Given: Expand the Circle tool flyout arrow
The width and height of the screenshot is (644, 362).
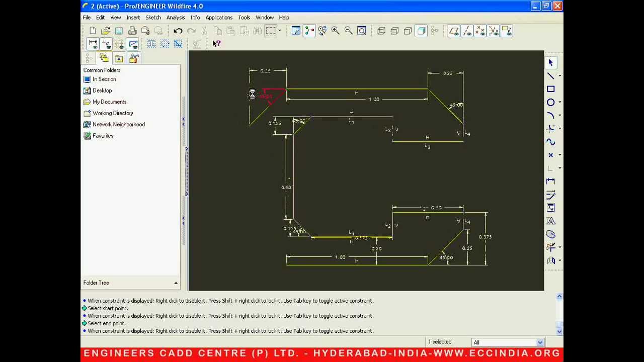Looking at the screenshot, I should 560,102.
